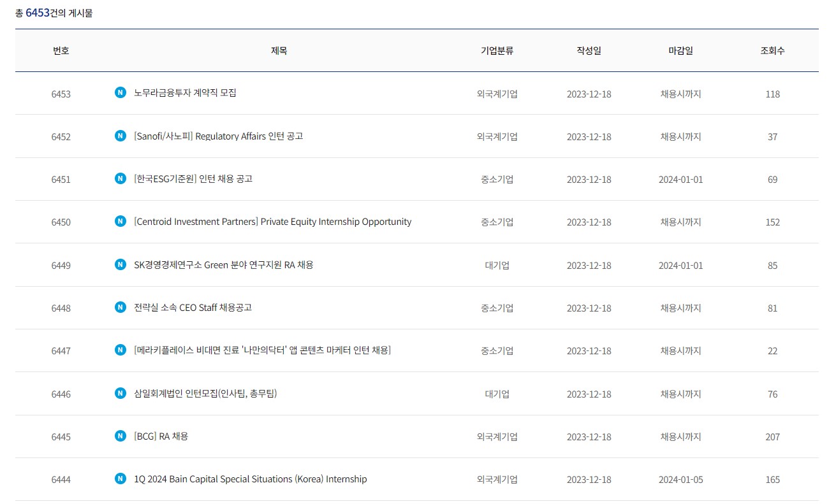Viewport: 836px width, 504px height.
Task: Open the [BCG] RA 채용 post
Action: [x=161, y=436]
